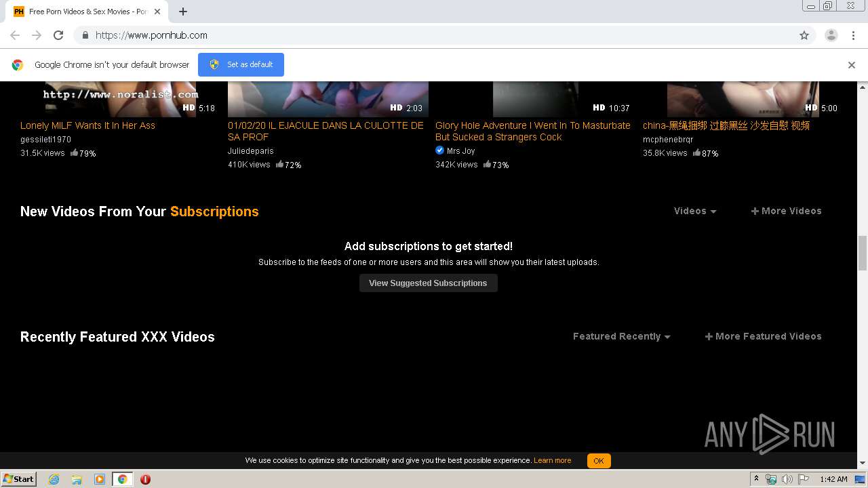Click the scrollbar down arrow
This screenshot has width=868, height=488.
pos(863,464)
